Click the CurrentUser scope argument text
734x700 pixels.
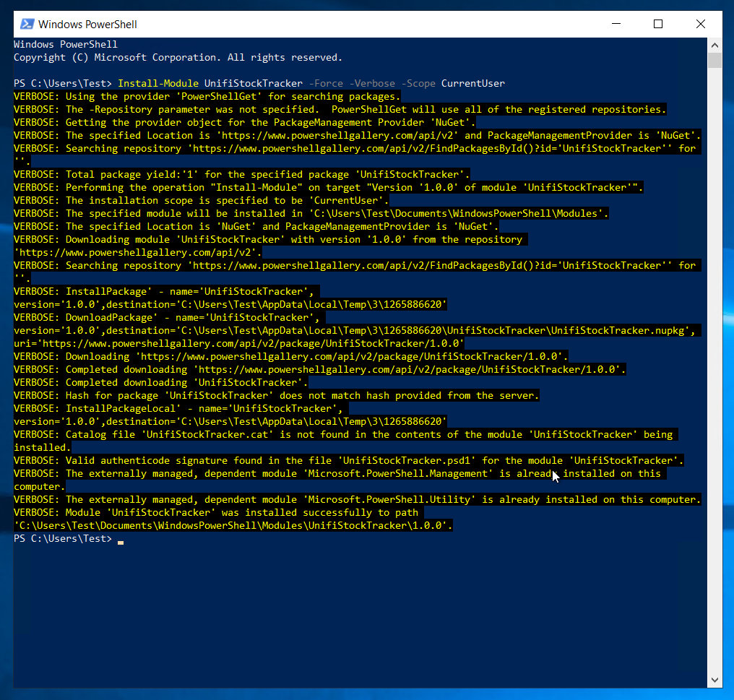point(472,83)
